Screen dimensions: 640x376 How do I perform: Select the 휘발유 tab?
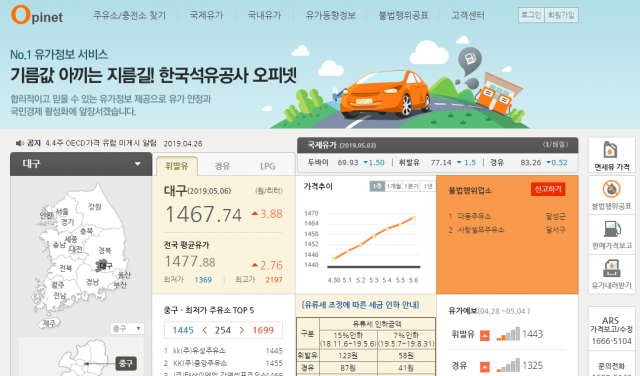[177, 166]
